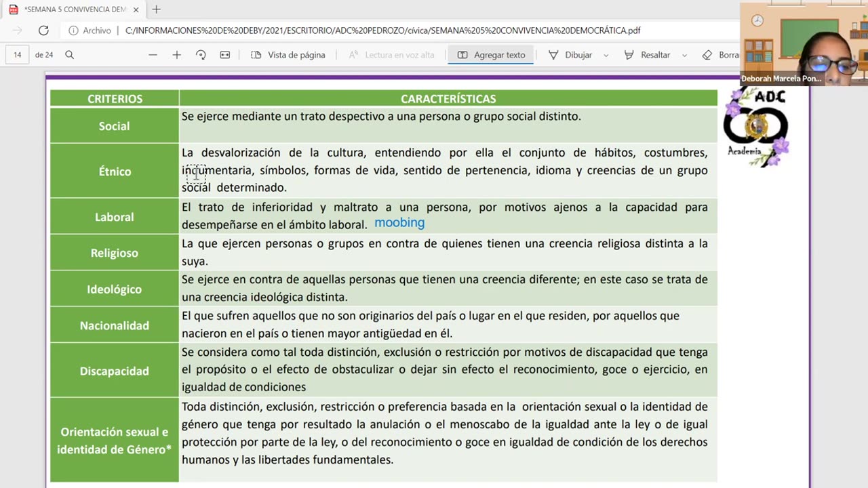Zoom in with the plus button
The width and height of the screenshot is (868, 488).
[x=177, y=55]
